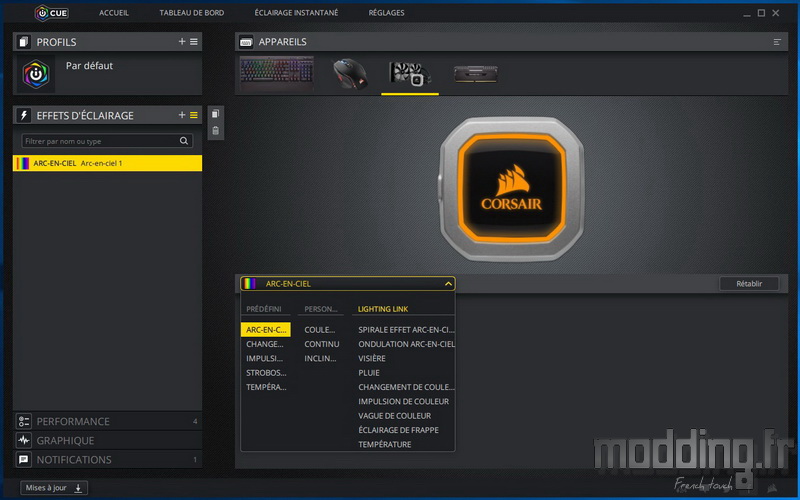The height and width of the screenshot is (500, 800).
Task: Choose VAGUE DE COULEUR option
Action: 394,415
